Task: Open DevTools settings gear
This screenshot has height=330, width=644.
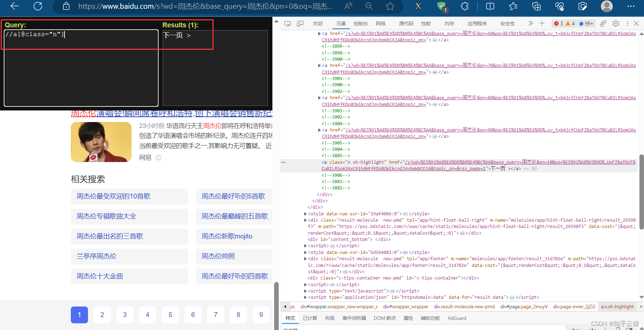Action: click(x=616, y=23)
